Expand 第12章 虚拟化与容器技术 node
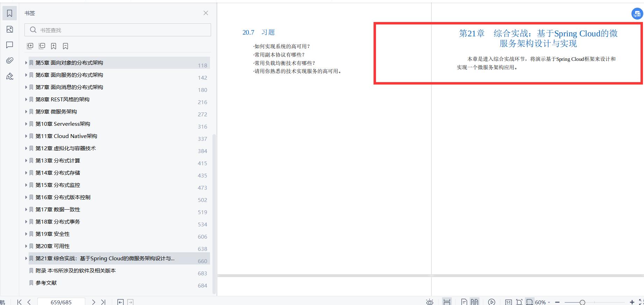Viewport: 644px width, 305px height. (26, 148)
